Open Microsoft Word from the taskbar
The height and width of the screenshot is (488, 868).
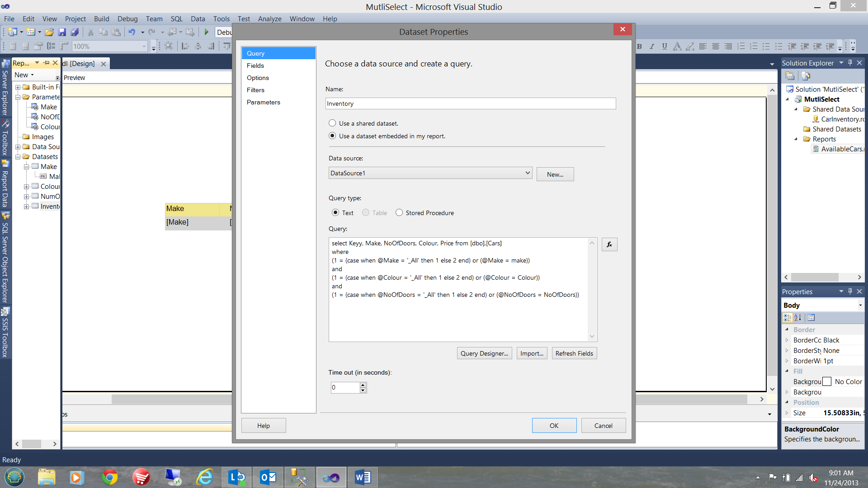363,477
